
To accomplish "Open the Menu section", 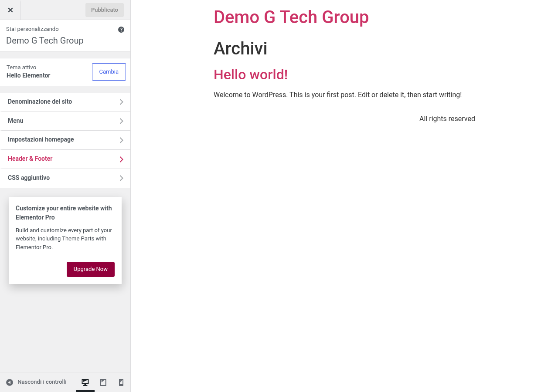I will [x=65, y=121].
